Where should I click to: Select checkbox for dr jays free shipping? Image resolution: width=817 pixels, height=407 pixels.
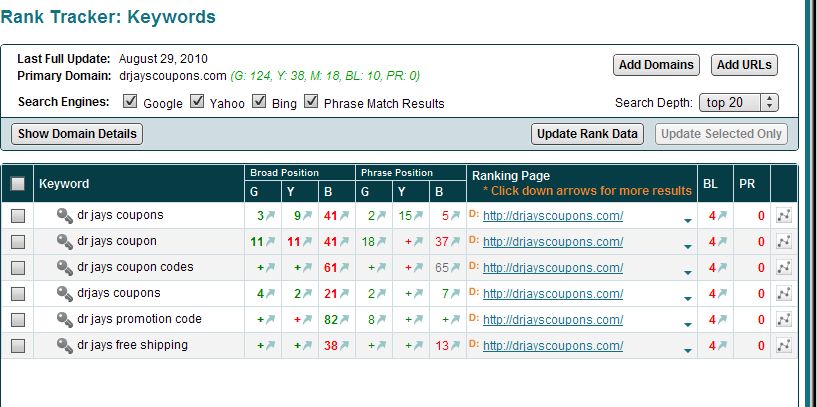18,346
